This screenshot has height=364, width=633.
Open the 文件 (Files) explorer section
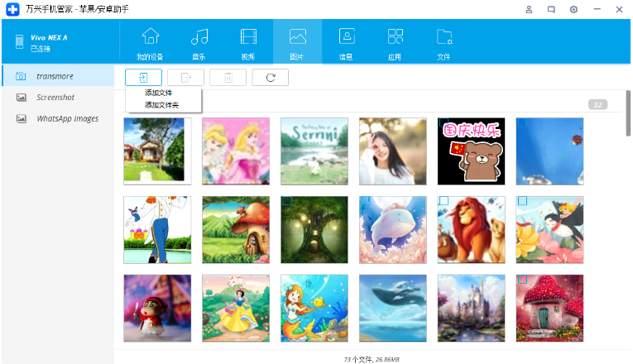(444, 43)
